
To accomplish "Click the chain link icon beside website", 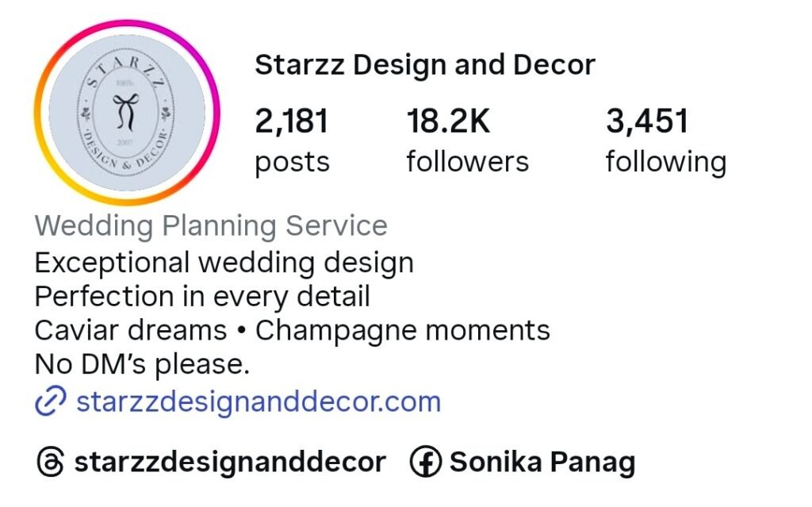I will tap(50, 401).
